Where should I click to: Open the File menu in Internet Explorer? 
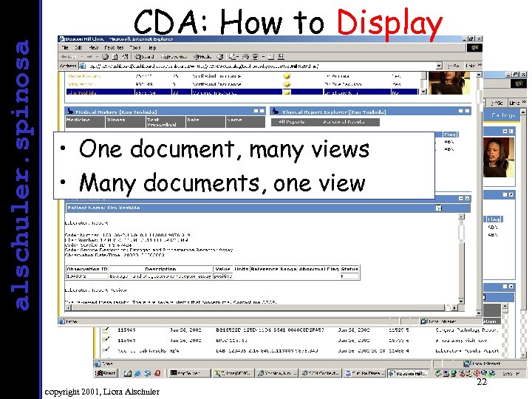pyautogui.click(x=65, y=48)
